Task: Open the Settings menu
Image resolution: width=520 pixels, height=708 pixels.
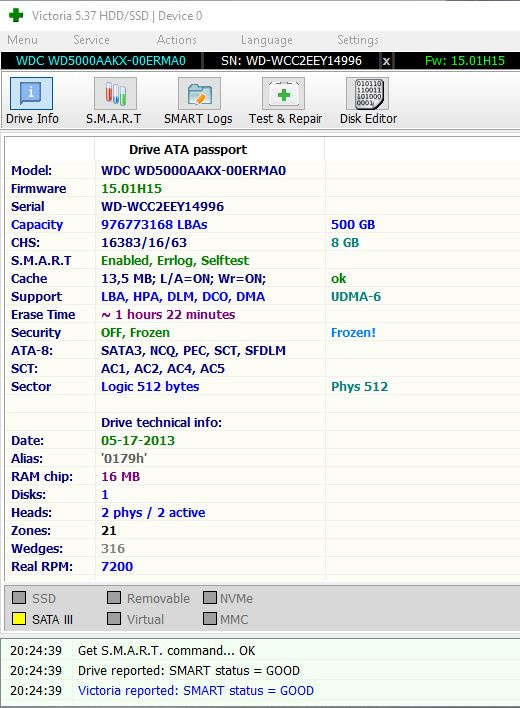Action: (358, 40)
